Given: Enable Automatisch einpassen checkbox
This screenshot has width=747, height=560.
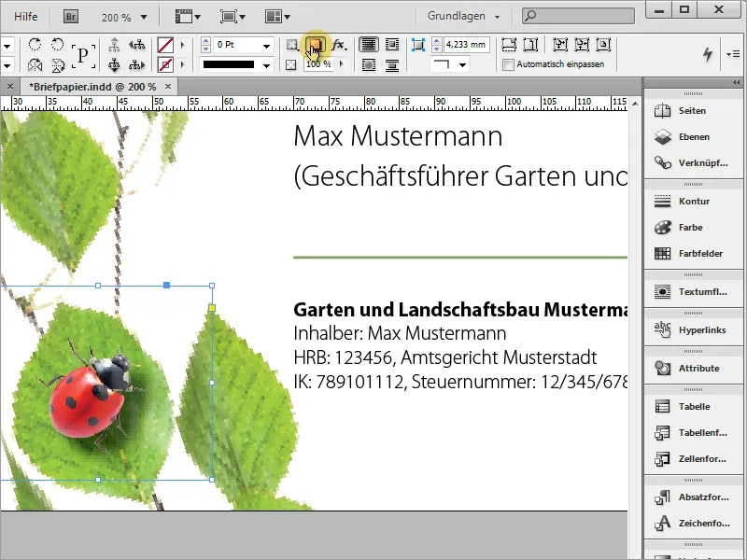Looking at the screenshot, I should click(x=509, y=64).
